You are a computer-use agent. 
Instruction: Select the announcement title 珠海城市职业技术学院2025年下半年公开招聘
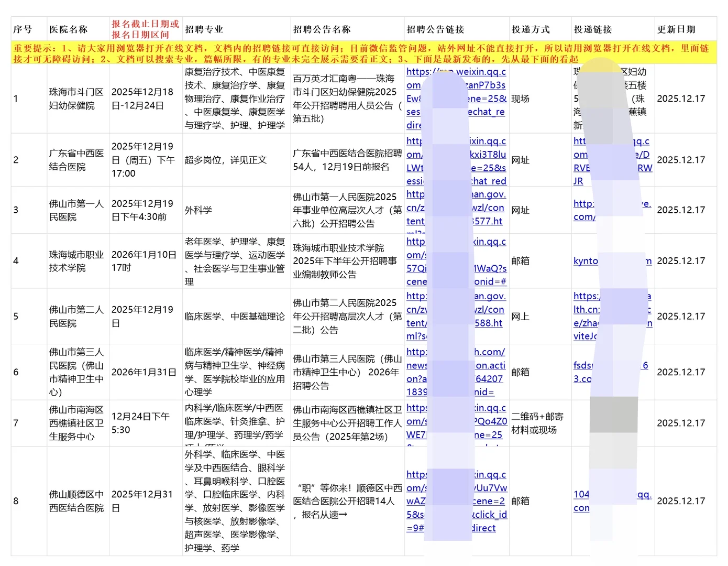[x=346, y=260]
